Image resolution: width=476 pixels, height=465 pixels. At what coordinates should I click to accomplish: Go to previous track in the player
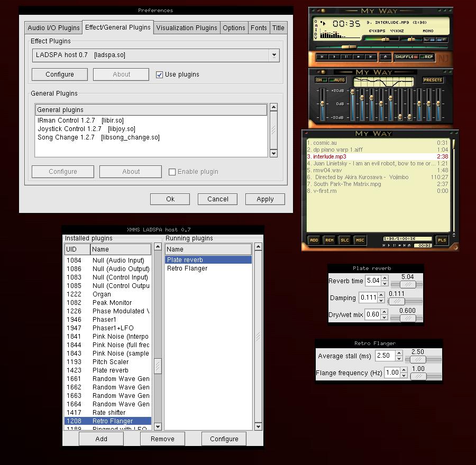pos(322,57)
